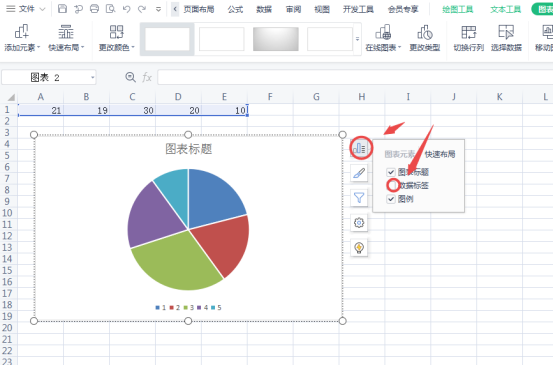This screenshot has width=554, height=365.
Task: Check the 数据标签 checkbox
Action: coord(391,186)
